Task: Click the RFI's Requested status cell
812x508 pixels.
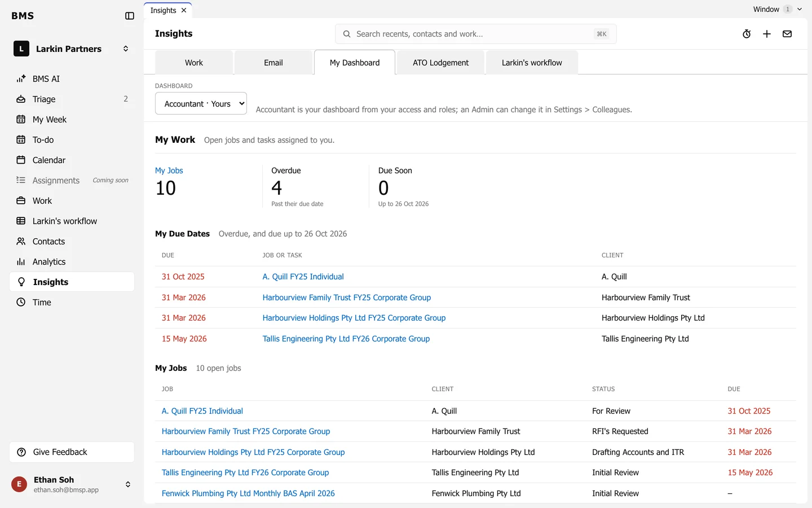Action: click(620, 431)
